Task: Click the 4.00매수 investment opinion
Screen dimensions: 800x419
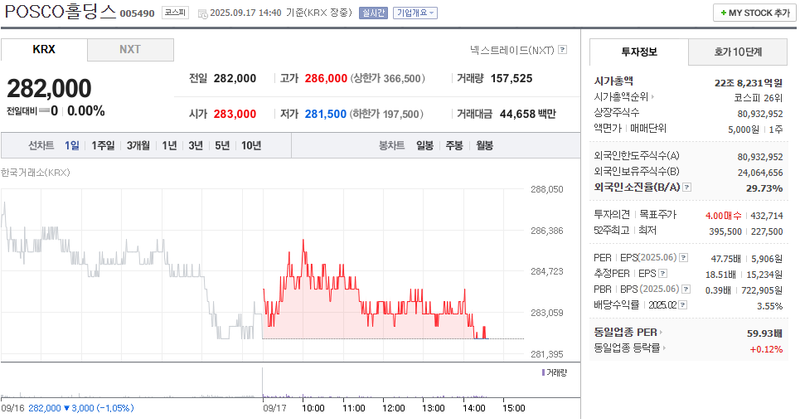Action: pyautogui.click(x=723, y=215)
